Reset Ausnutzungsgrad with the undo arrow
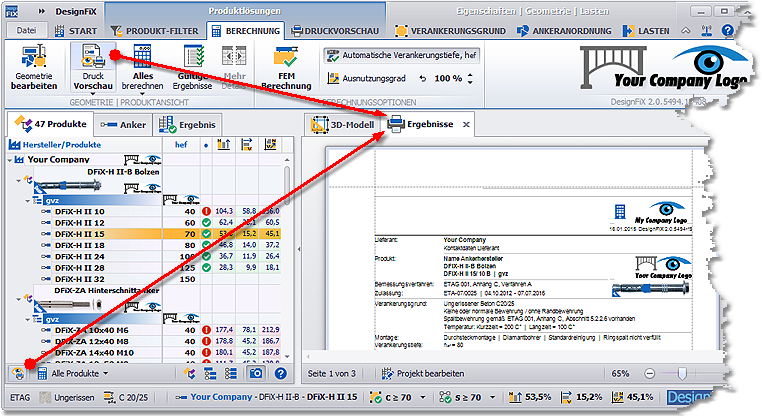 (423, 78)
